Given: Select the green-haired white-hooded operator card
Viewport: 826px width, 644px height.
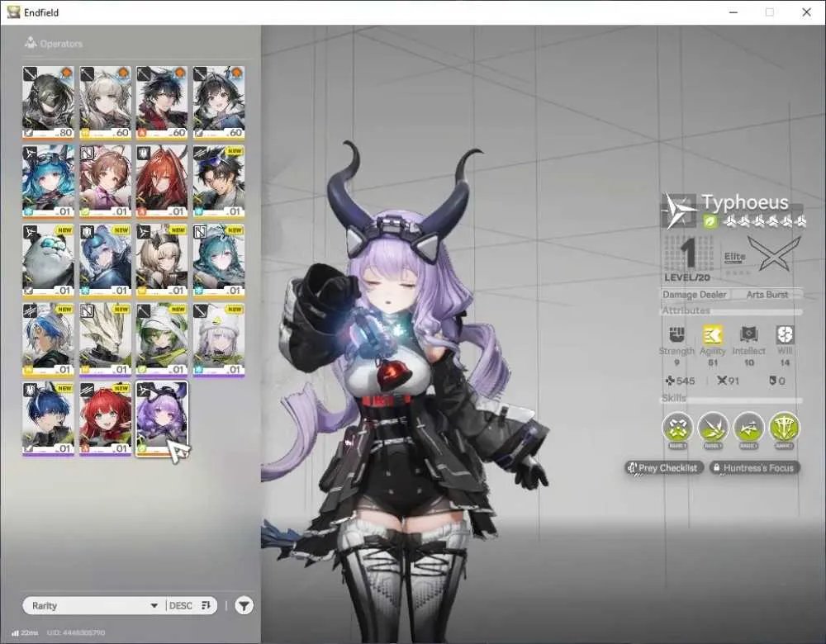Looking at the screenshot, I should click(x=162, y=339).
